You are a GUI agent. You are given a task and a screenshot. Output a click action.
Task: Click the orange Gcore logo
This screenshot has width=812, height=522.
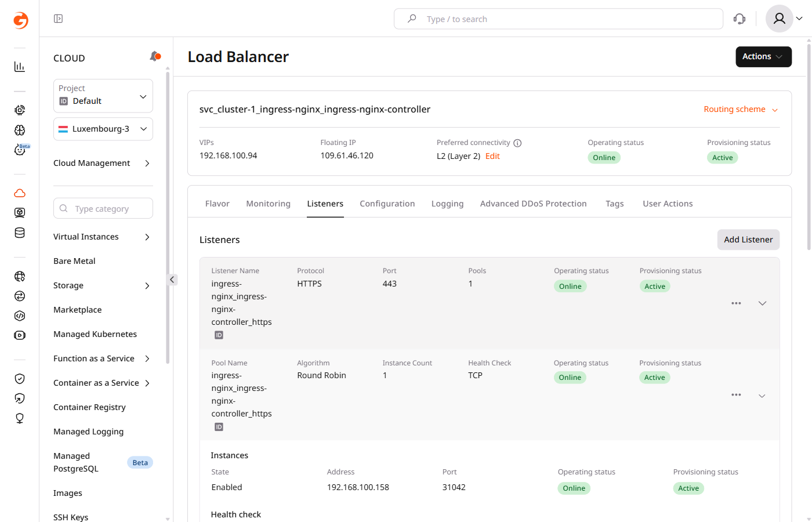coord(20,20)
